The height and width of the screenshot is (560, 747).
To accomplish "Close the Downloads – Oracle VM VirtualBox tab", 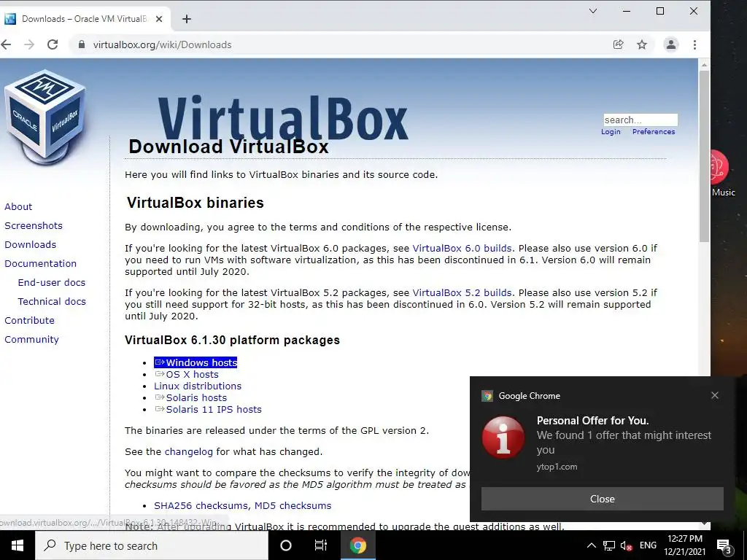I will coord(159,19).
